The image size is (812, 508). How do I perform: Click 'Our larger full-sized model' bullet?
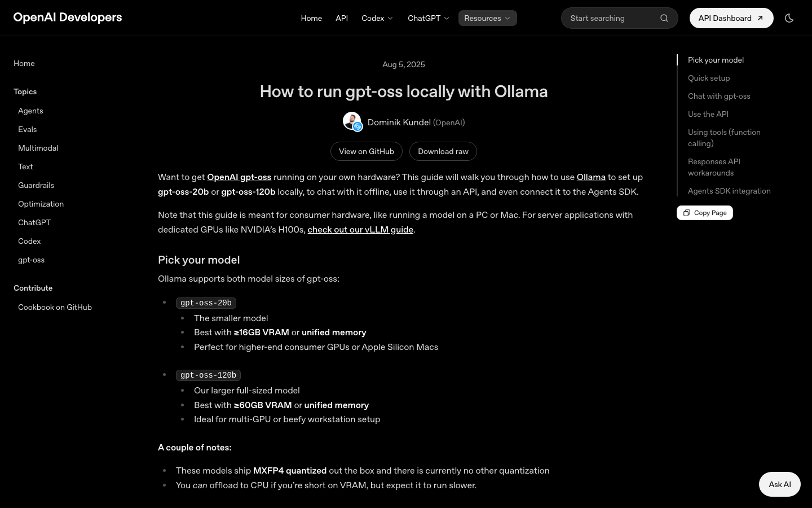[247, 390]
